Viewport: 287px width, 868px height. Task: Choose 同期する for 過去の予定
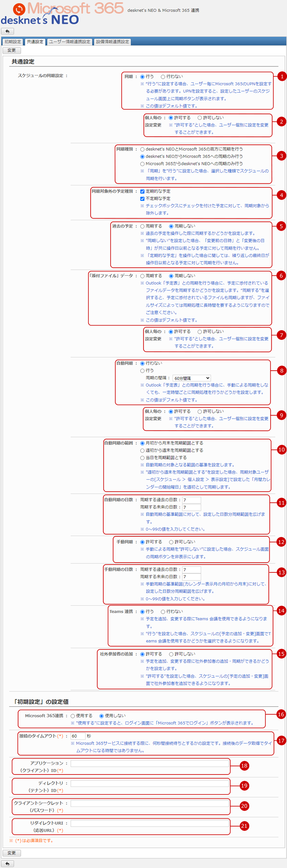[143, 226]
